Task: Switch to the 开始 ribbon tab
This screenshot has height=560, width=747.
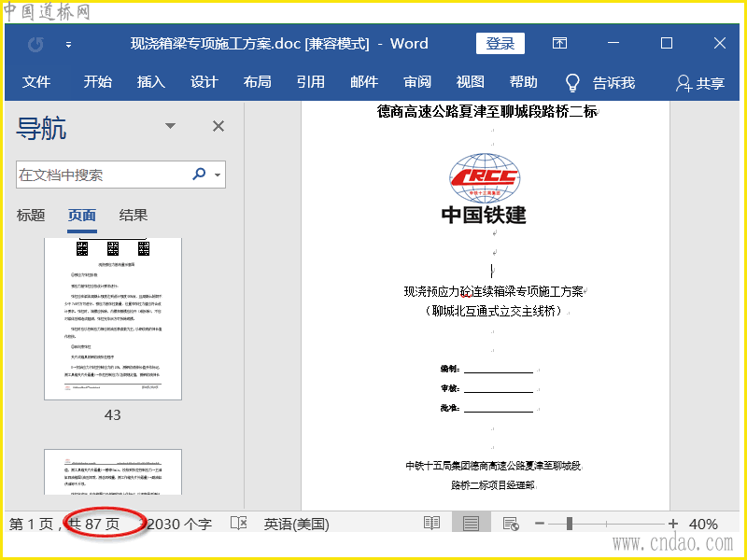Action: click(98, 82)
